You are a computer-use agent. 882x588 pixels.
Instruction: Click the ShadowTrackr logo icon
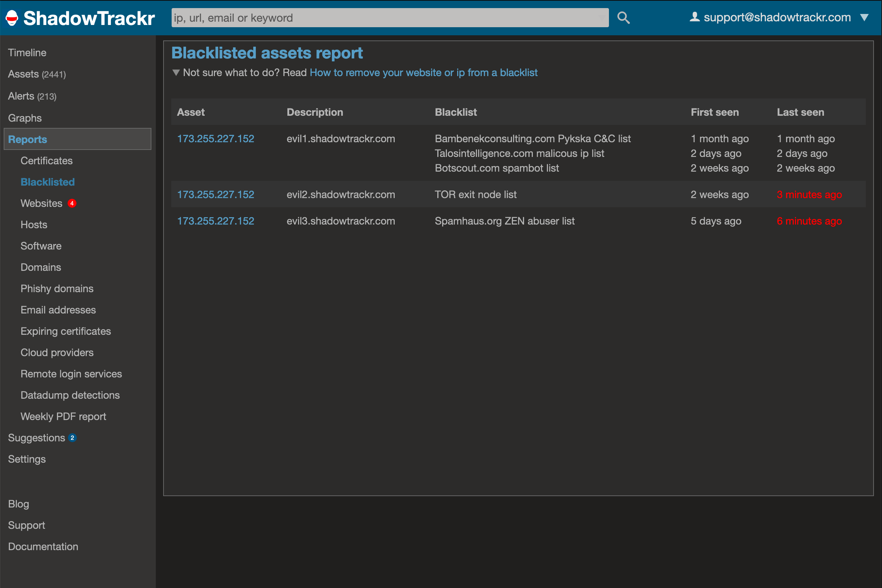coord(12,17)
